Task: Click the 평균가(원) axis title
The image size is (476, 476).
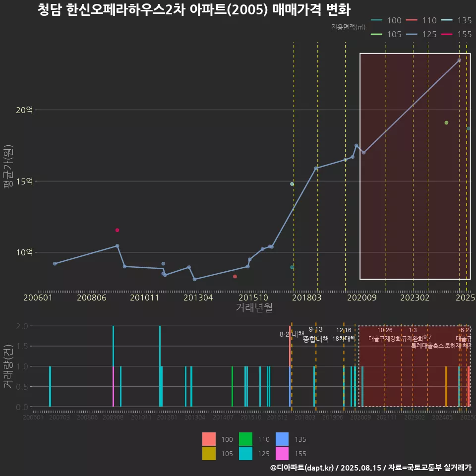Action: 8,167
